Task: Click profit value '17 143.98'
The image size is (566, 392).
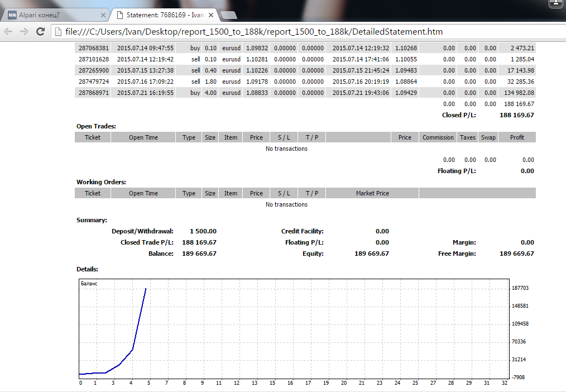Action: (521, 70)
